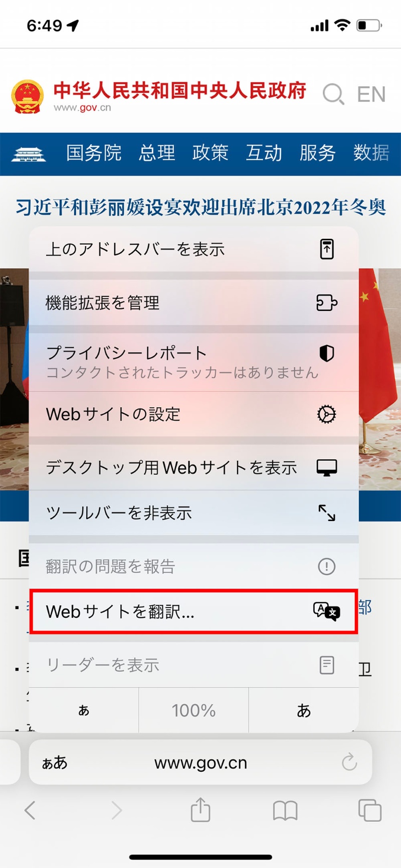The width and height of the screenshot is (401, 868).
Task: Choose '上のアドレスバーを表示' option
Action: click(x=193, y=249)
